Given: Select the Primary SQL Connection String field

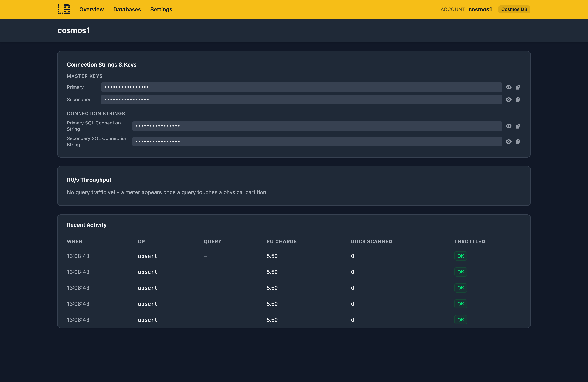Looking at the screenshot, I should click(317, 126).
